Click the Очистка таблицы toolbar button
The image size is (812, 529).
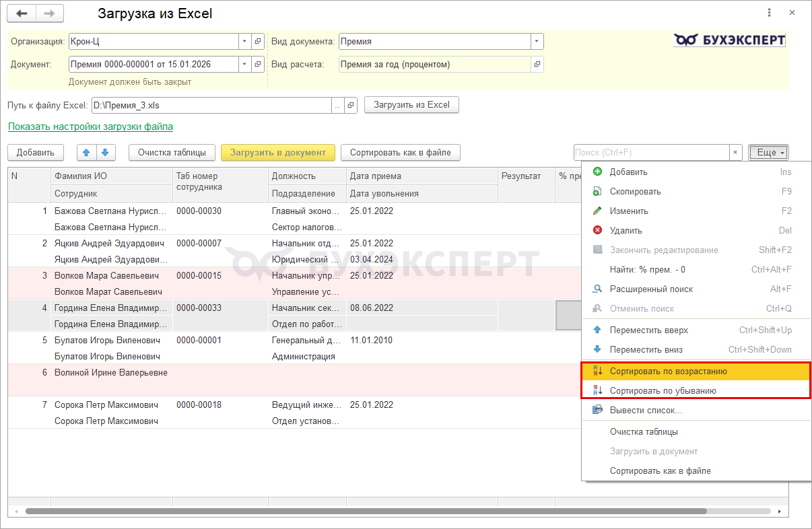(172, 153)
